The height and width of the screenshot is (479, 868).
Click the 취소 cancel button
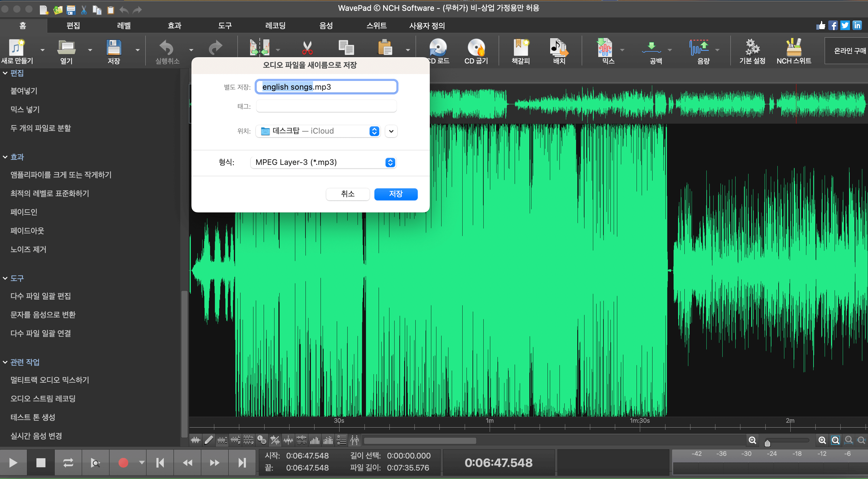pos(347,194)
